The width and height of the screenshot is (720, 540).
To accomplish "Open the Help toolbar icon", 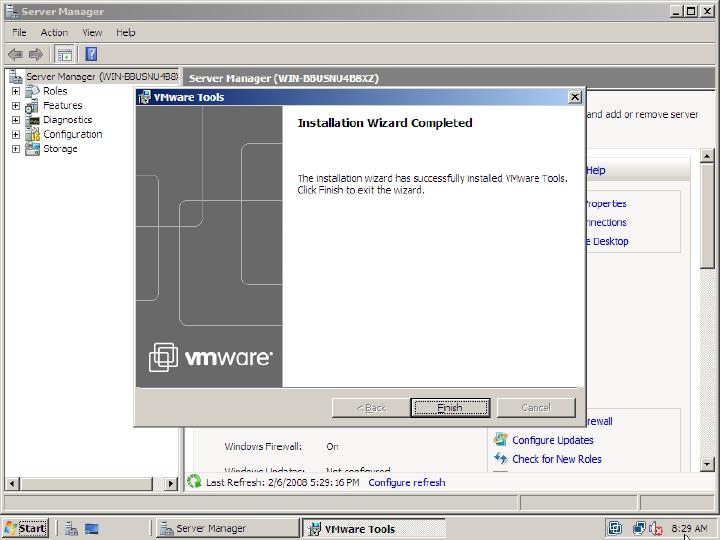I will point(91,55).
